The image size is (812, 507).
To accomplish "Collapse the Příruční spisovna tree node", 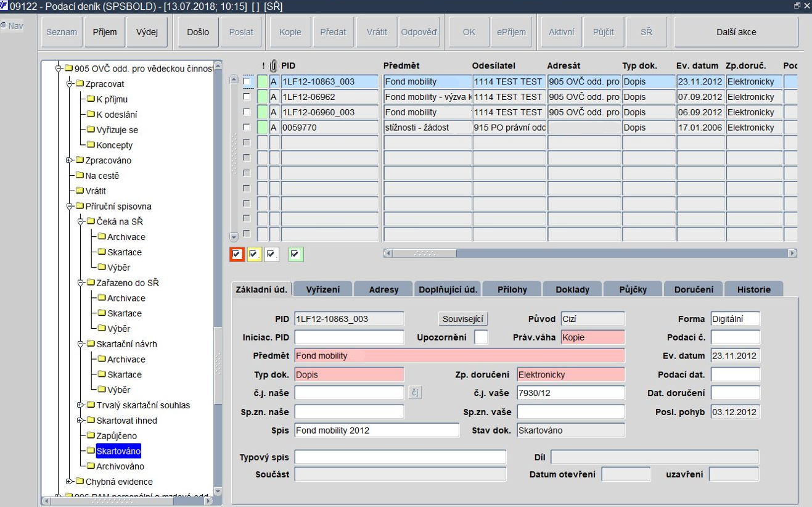I will pyautogui.click(x=70, y=207).
